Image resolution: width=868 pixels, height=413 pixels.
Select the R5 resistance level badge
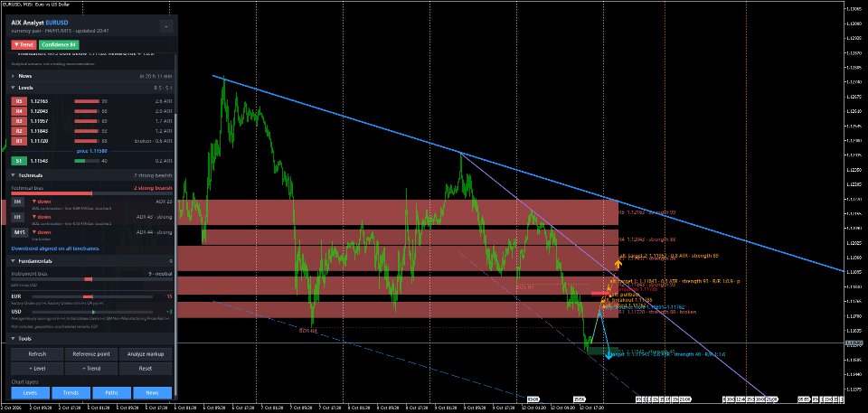click(x=19, y=101)
